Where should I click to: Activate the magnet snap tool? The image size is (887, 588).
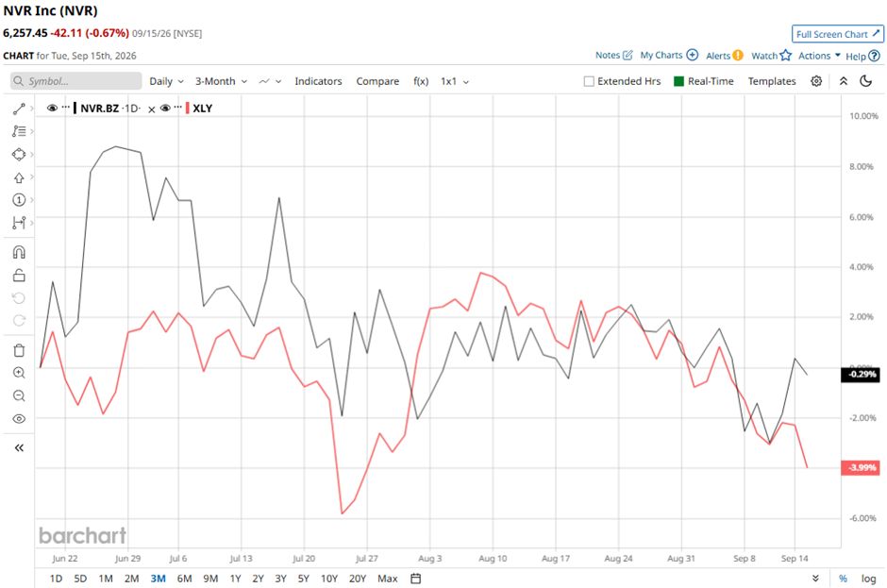click(x=19, y=252)
